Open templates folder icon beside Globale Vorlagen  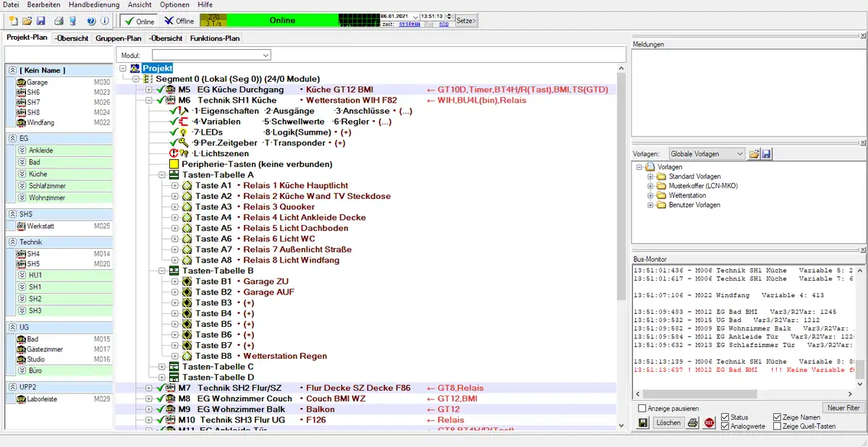pos(754,154)
